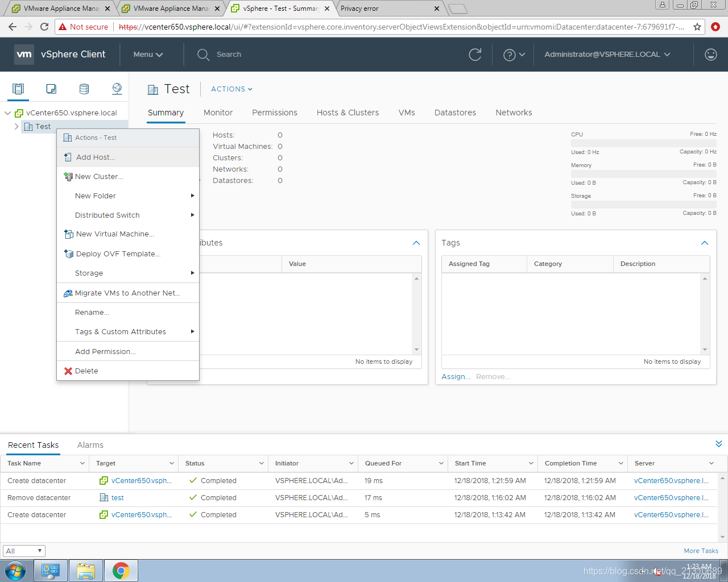Open the All tasks filter dropdown
728x582 pixels.
coord(24,551)
